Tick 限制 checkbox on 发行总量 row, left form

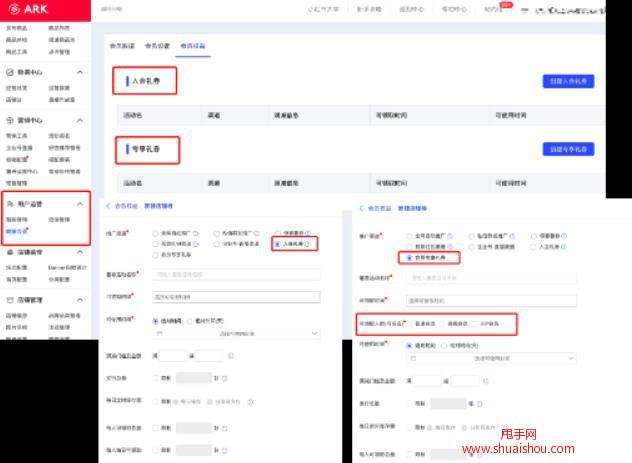pos(155,378)
